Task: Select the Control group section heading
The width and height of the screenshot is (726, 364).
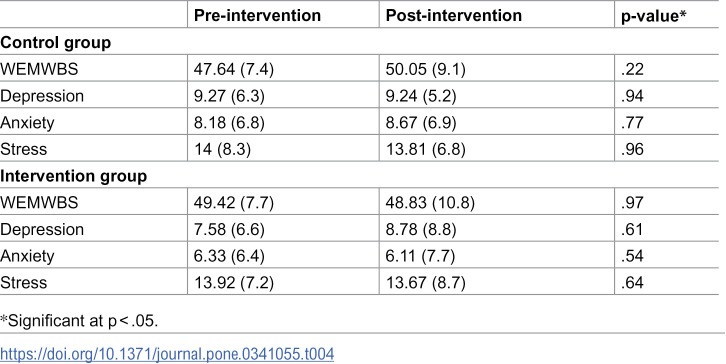Action: pos(56,43)
